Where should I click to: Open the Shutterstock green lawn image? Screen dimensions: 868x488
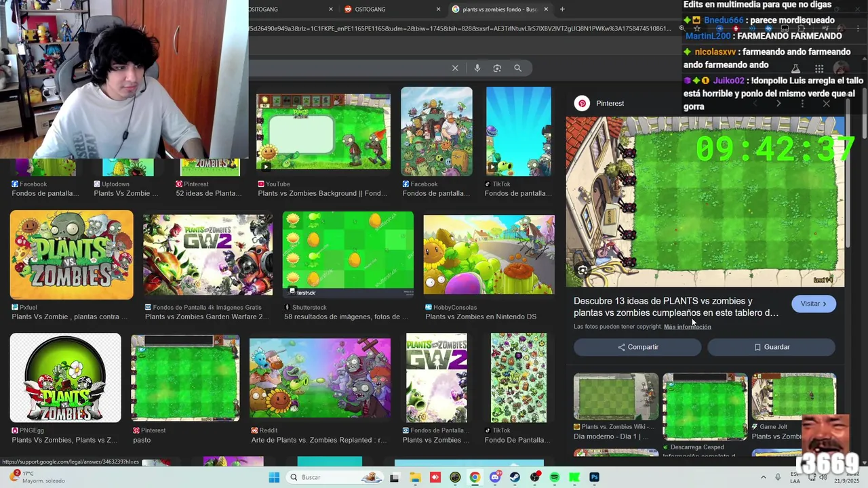click(x=348, y=255)
